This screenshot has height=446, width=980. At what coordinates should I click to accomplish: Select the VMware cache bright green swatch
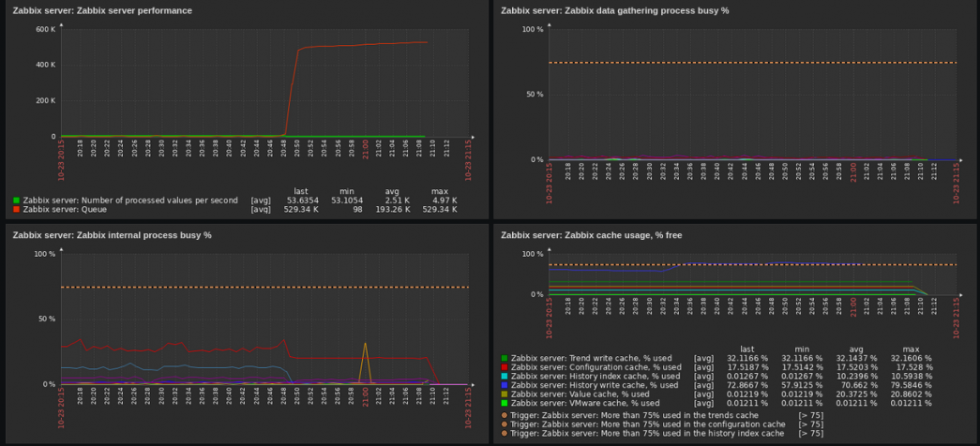[505, 404]
